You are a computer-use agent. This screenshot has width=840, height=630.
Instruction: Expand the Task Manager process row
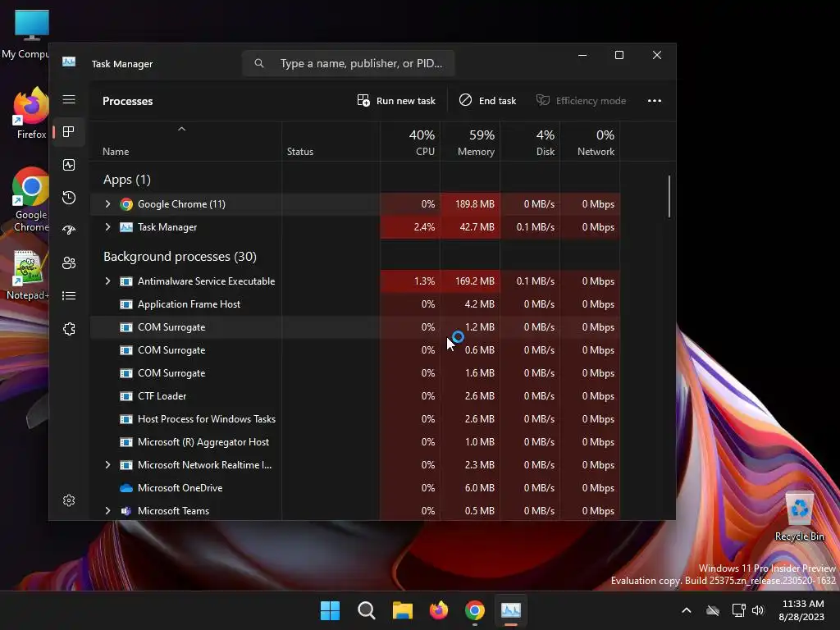[107, 227]
